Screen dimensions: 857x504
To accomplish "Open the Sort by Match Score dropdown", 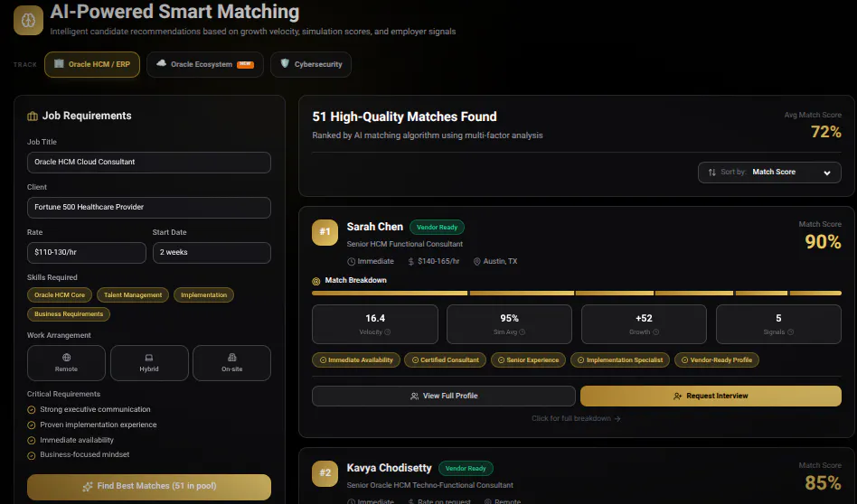I will pos(769,172).
